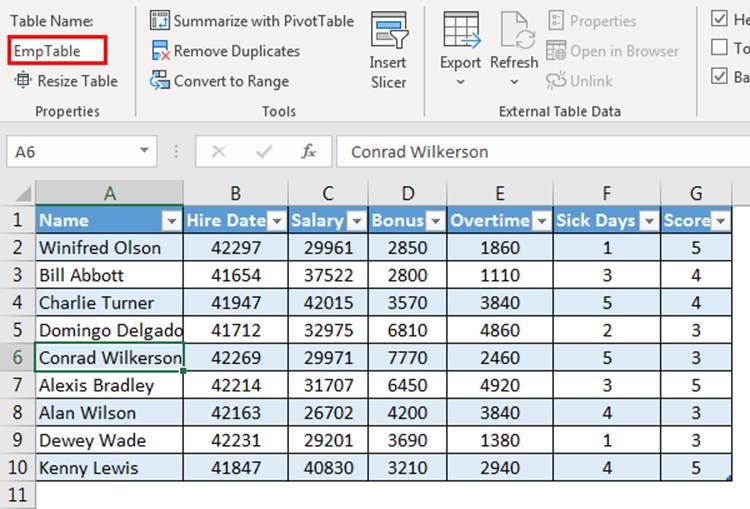Click Summarize with PivotTable label
The image size is (750, 509).
pos(264,21)
